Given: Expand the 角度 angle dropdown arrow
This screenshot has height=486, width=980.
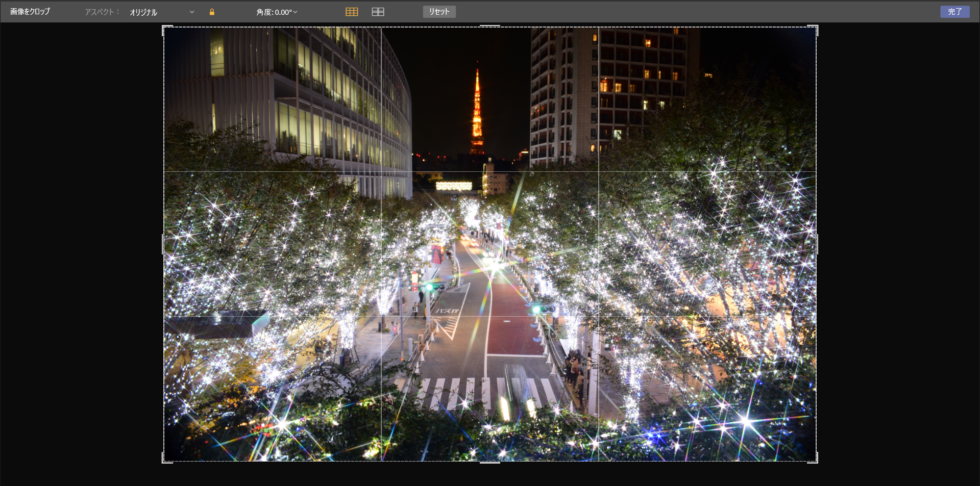Looking at the screenshot, I should [x=295, y=12].
